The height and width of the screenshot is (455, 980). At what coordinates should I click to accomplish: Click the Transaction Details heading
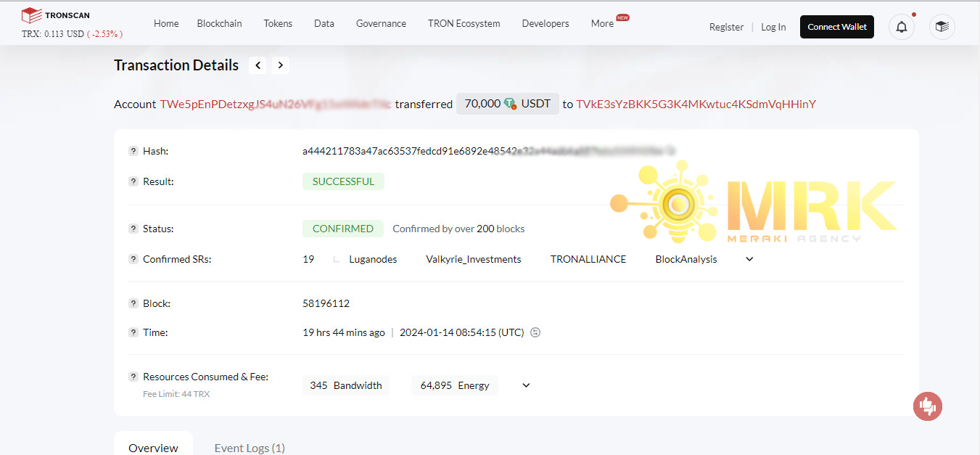[x=176, y=65]
